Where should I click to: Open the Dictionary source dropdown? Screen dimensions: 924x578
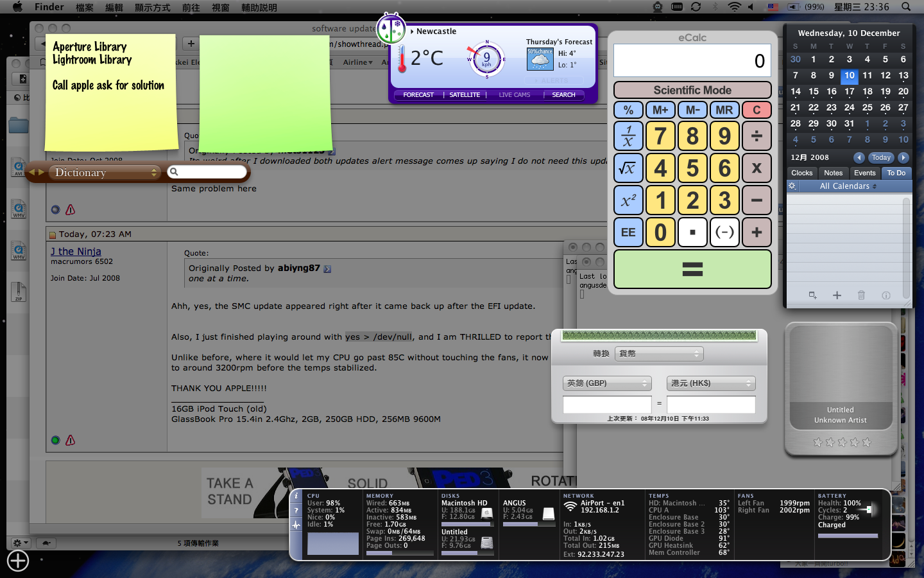(104, 172)
